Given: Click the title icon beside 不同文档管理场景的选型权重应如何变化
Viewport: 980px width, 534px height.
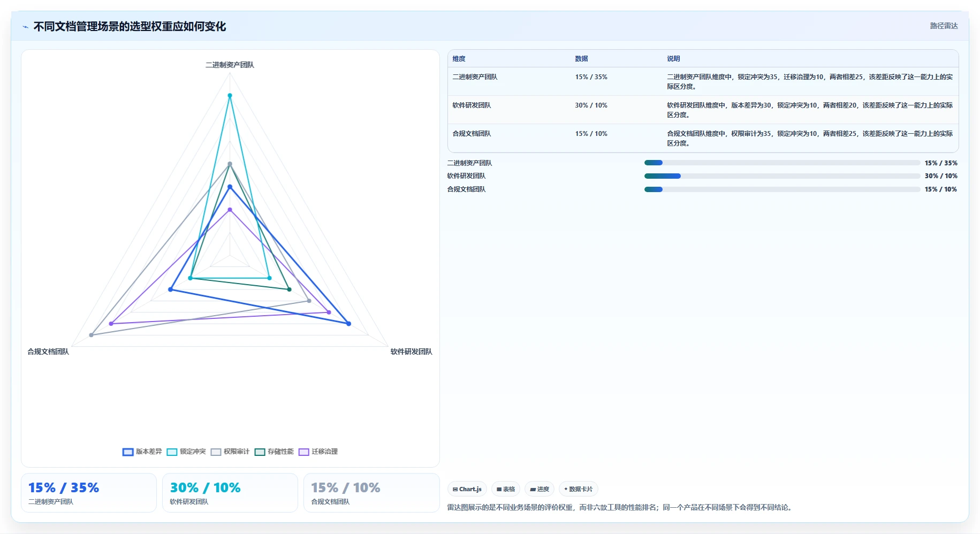Looking at the screenshot, I should click(25, 27).
